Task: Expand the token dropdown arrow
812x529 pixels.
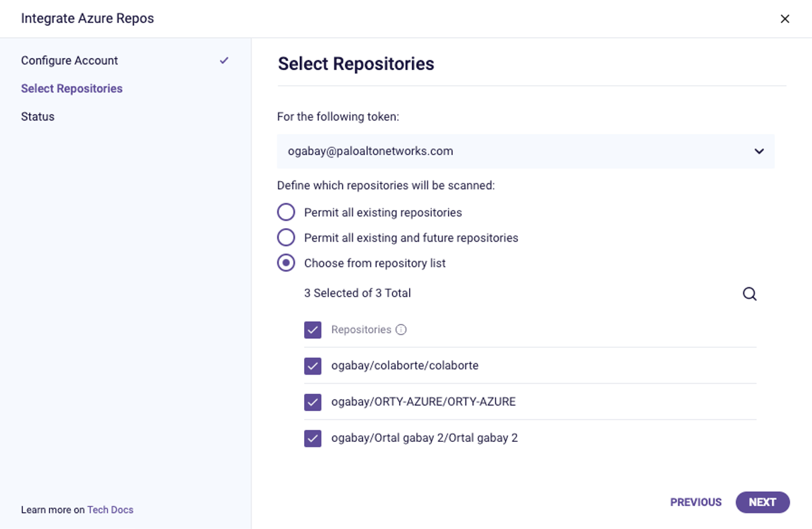Action: [759, 151]
